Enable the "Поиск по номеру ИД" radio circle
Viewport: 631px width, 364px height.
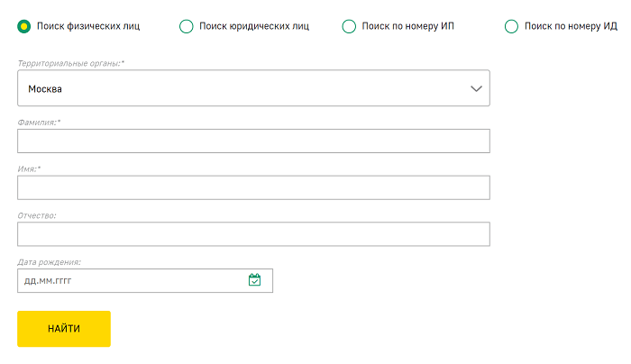click(x=512, y=26)
